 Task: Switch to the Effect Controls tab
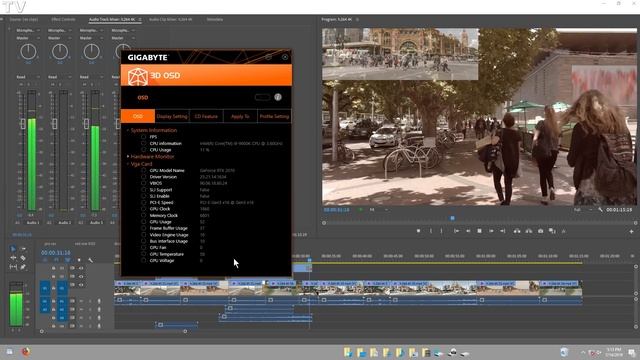pos(63,19)
